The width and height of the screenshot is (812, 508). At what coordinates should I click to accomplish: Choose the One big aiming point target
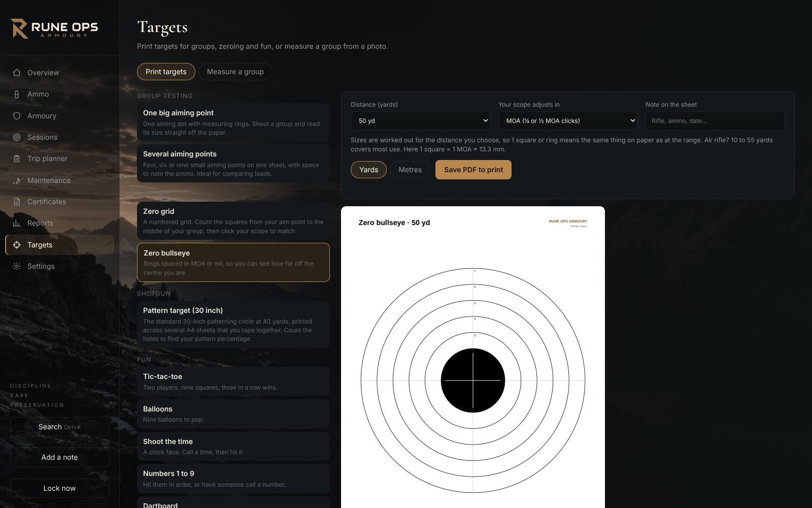233,122
